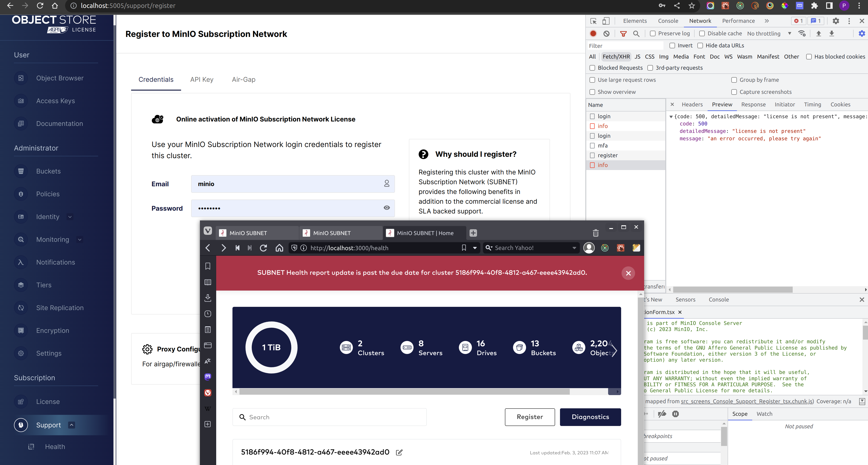Focus the Email input field
Image resolution: width=868 pixels, height=465 pixels.
coord(292,184)
